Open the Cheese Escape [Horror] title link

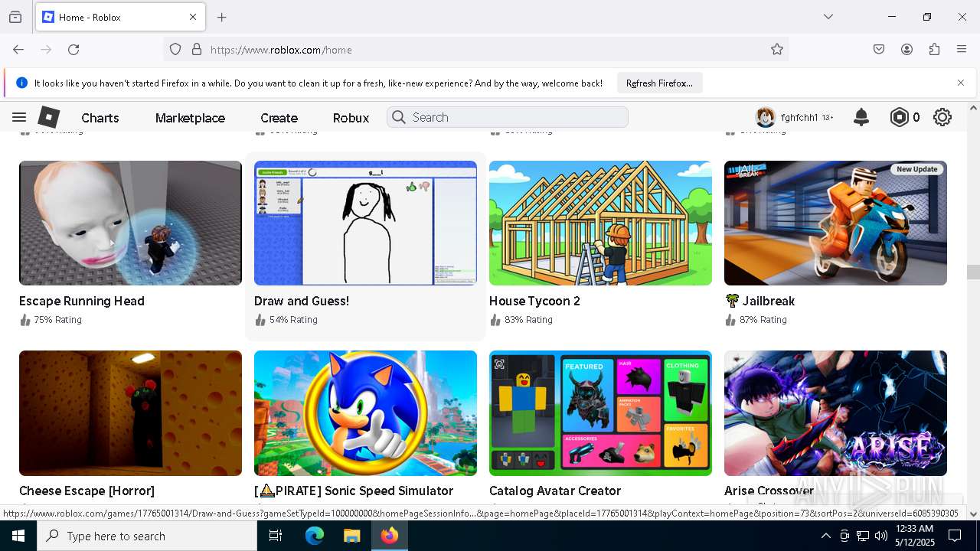tap(87, 491)
